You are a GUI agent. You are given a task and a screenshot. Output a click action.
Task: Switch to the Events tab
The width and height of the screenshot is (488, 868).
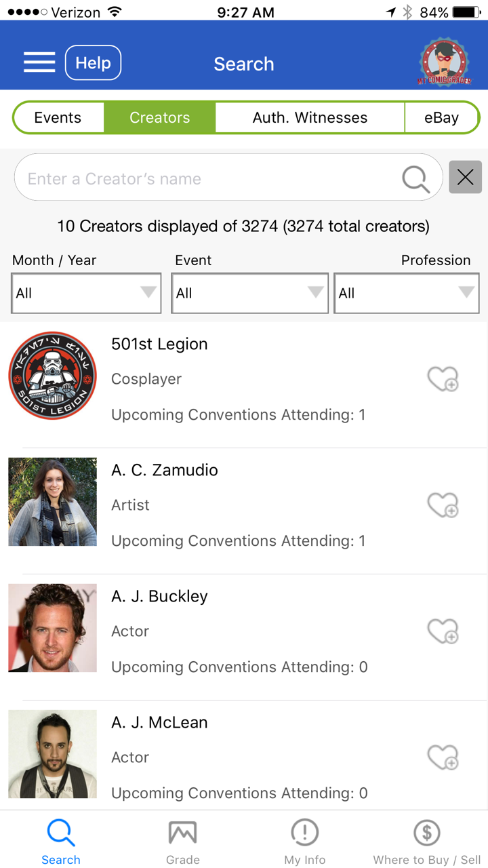[58, 117]
